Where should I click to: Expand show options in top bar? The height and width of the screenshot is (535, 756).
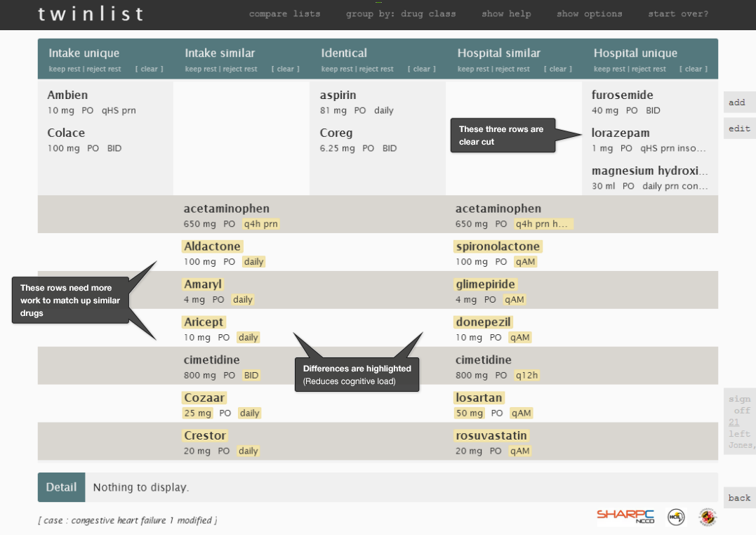[589, 14]
